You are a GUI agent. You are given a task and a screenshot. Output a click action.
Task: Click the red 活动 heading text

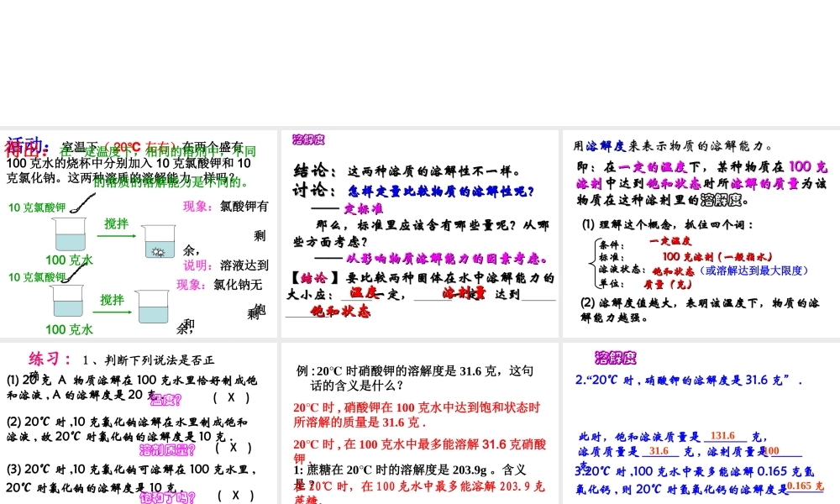pyautogui.click(x=28, y=145)
